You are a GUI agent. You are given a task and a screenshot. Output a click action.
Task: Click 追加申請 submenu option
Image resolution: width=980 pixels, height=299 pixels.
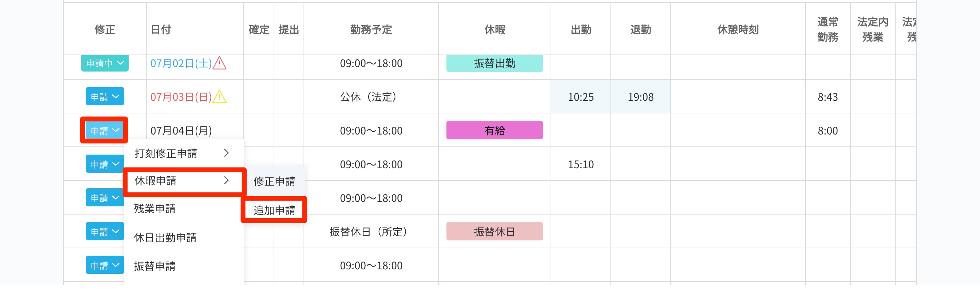point(274,210)
